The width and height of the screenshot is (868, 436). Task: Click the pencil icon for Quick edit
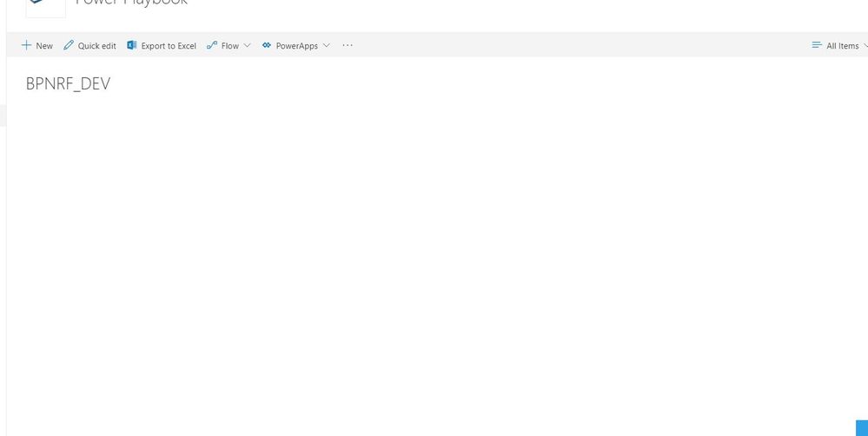(x=69, y=45)
